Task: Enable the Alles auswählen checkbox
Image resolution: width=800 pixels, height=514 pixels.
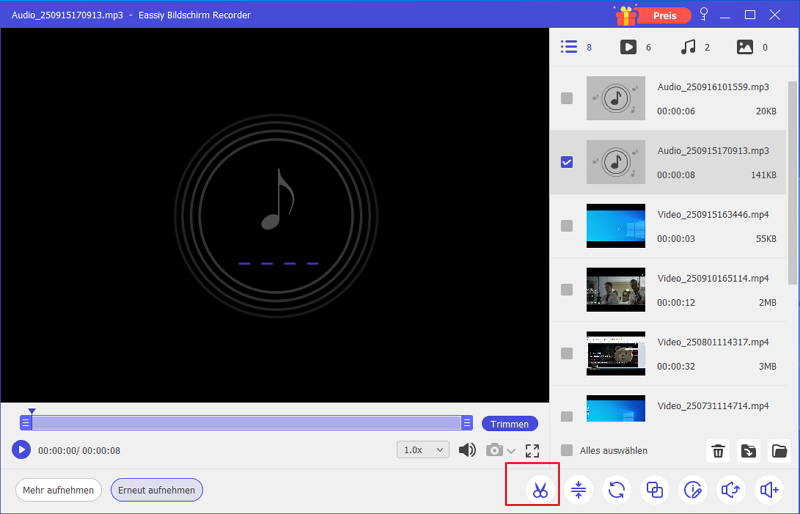Action: 567,451
